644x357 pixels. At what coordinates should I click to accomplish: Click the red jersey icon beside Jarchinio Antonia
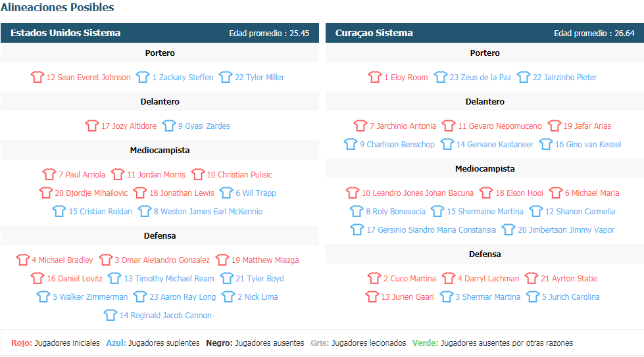(x=360, y=126)
